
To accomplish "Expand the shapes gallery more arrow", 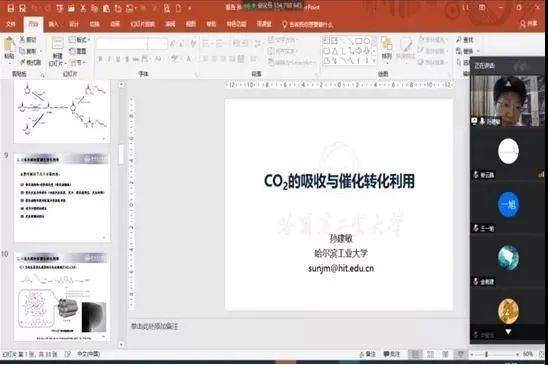I will click(x=374, y=61).
